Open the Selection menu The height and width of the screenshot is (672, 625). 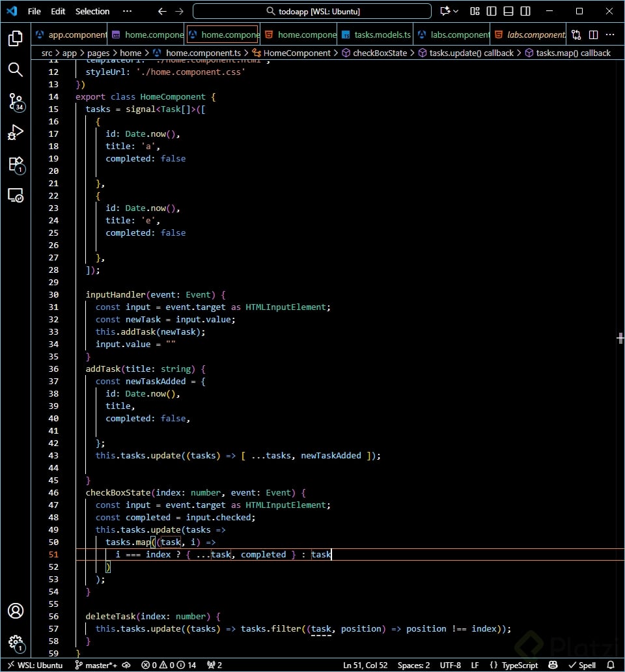[x=92, y=11]
